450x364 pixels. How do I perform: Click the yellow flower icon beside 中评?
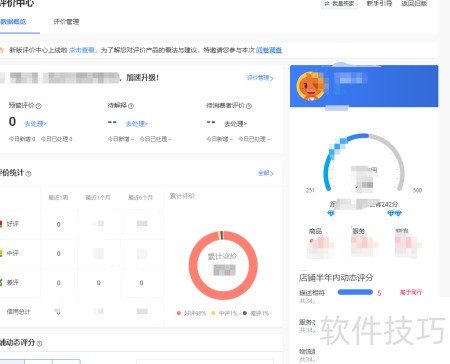[x=1, y=253]
